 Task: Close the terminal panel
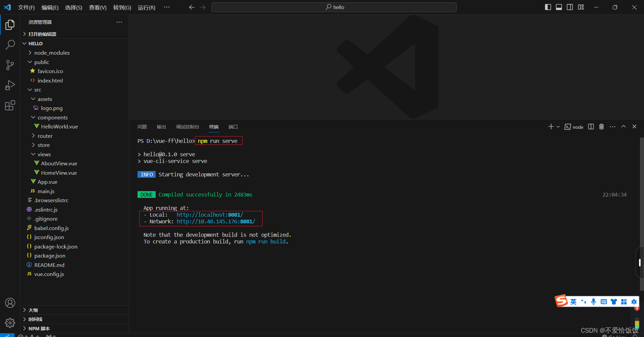634,126
